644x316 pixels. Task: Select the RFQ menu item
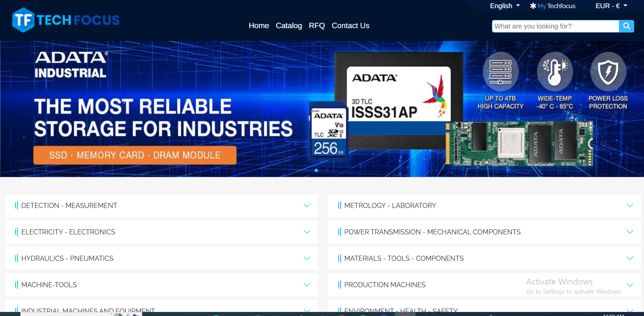317,26
